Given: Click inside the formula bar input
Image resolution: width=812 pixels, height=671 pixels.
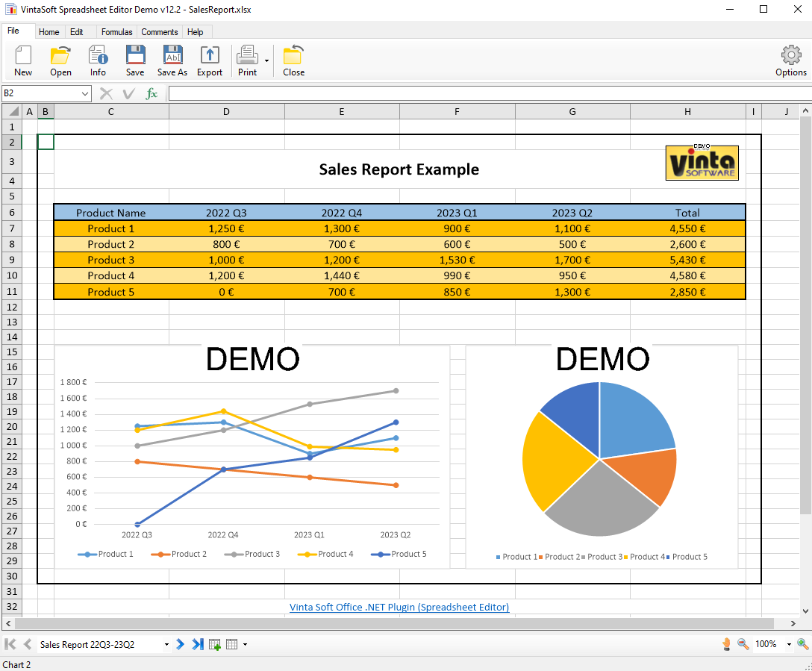Looking at the screenshot, I should click(485, 93).
